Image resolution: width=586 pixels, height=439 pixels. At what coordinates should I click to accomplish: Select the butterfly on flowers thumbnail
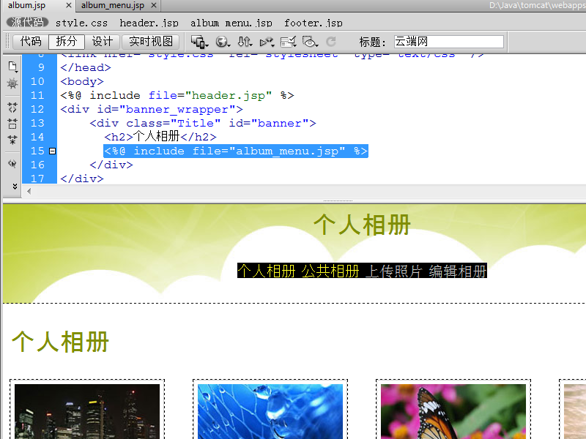tap(453, 411)
